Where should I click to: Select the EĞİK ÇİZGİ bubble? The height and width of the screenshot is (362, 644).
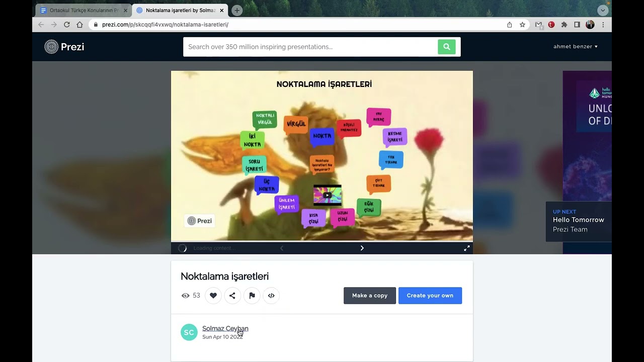click(x=369, y=207)
